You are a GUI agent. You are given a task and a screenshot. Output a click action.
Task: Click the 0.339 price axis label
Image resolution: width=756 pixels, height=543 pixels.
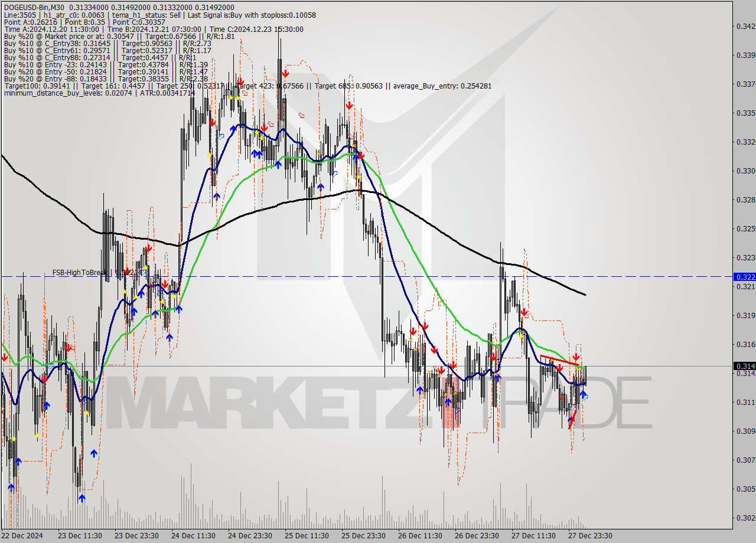point(746,55)
